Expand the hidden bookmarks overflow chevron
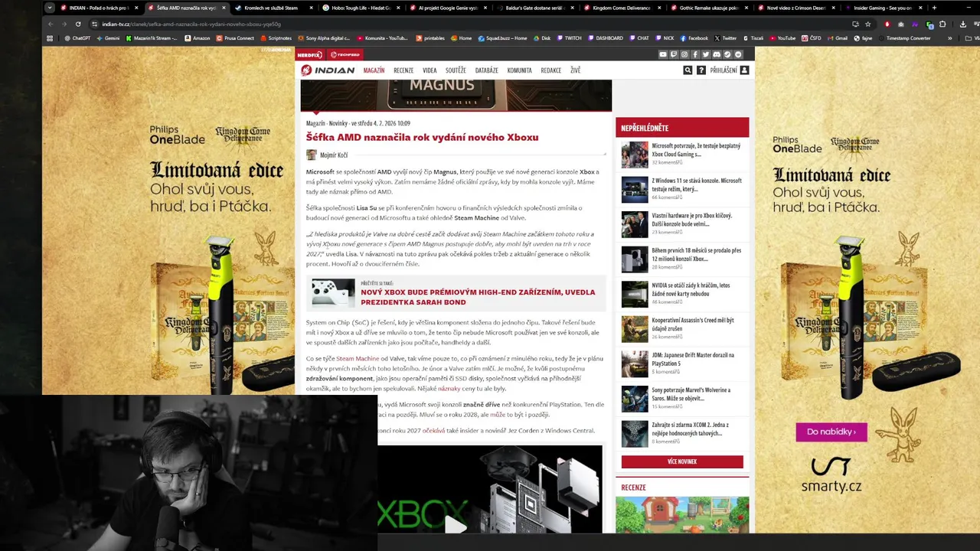980x551 pixels. (950, 38)
